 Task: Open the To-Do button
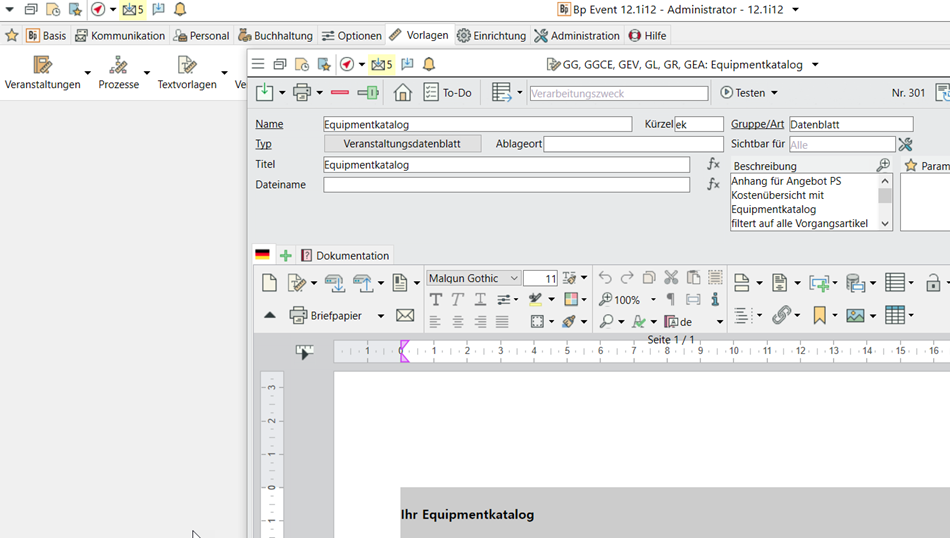[x=447, y=93]
